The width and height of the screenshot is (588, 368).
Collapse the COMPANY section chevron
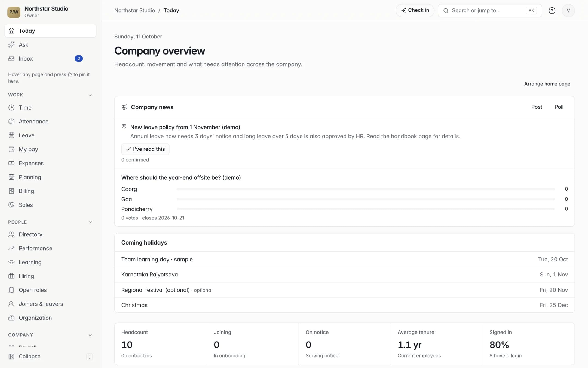pyautogui.click(x=90, y=335)
